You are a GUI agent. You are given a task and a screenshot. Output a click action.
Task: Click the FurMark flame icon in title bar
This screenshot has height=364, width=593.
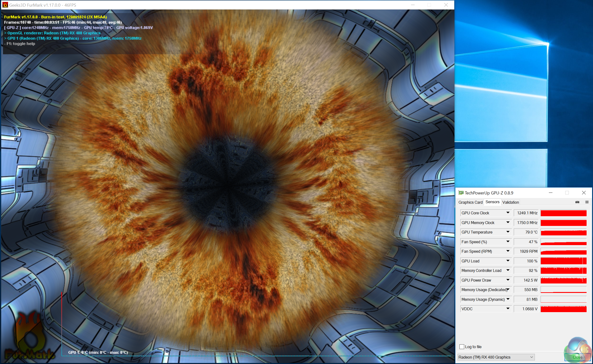5,5
